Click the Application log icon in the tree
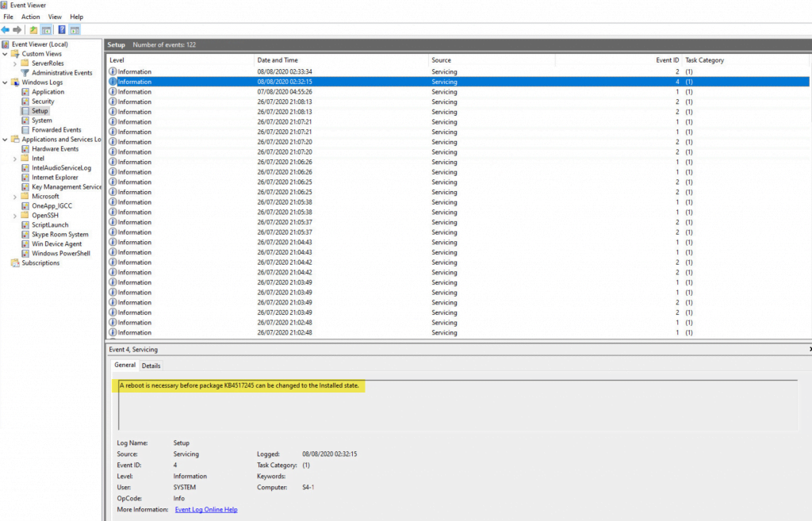Image resolution: width=812 pixels, height=521 pixels. click(25, 92)
